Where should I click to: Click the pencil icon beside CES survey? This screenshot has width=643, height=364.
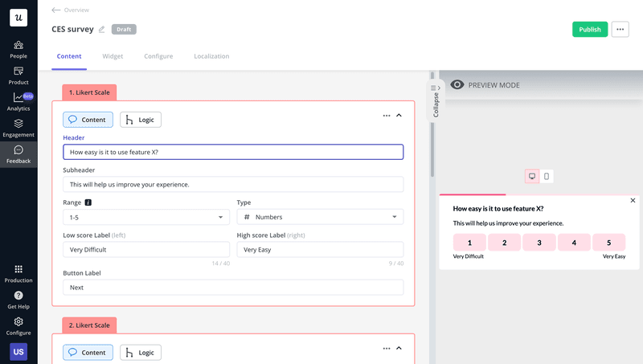click(x=101, y=30)
